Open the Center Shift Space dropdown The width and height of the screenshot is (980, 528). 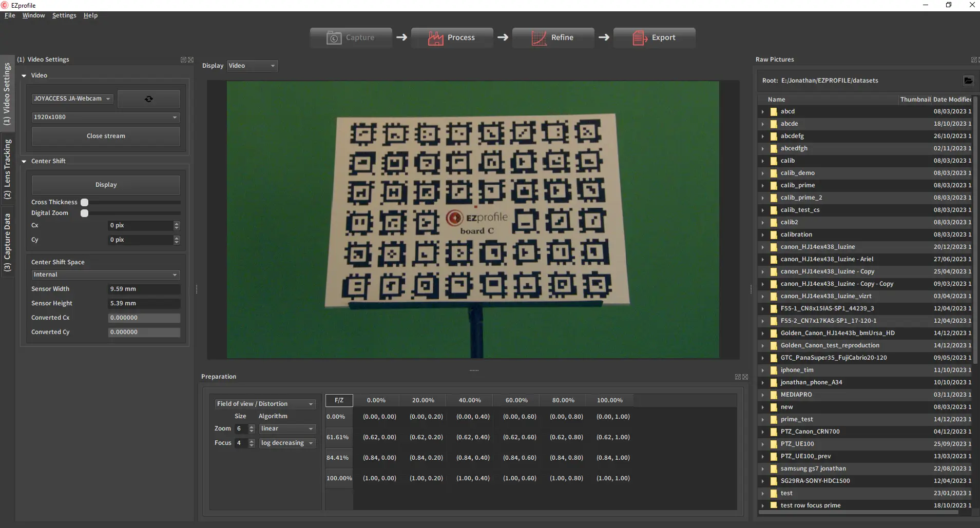[105, 275]
